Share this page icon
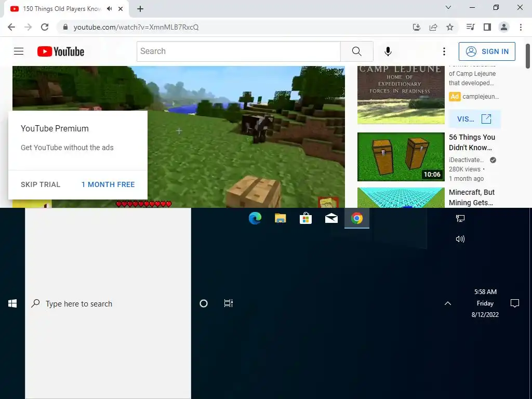Viewport: 532px width, 399px height. [433, 27]
